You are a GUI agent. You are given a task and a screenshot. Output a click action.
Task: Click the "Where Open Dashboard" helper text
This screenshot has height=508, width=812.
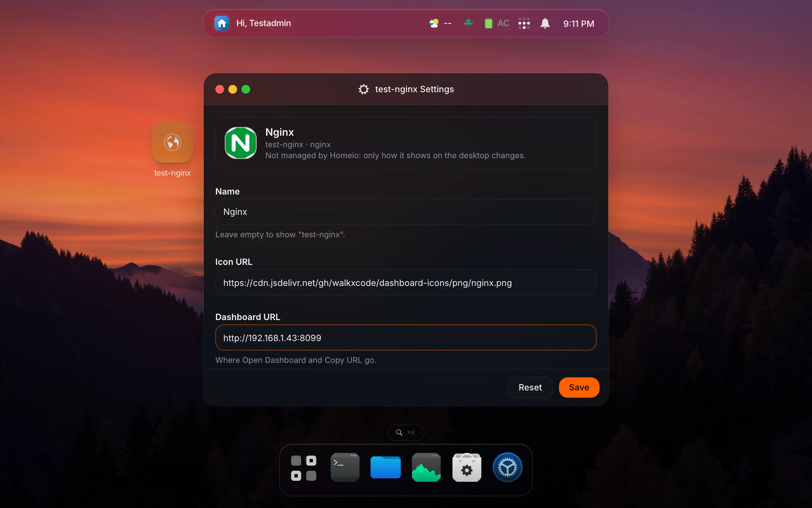point(296,360)
